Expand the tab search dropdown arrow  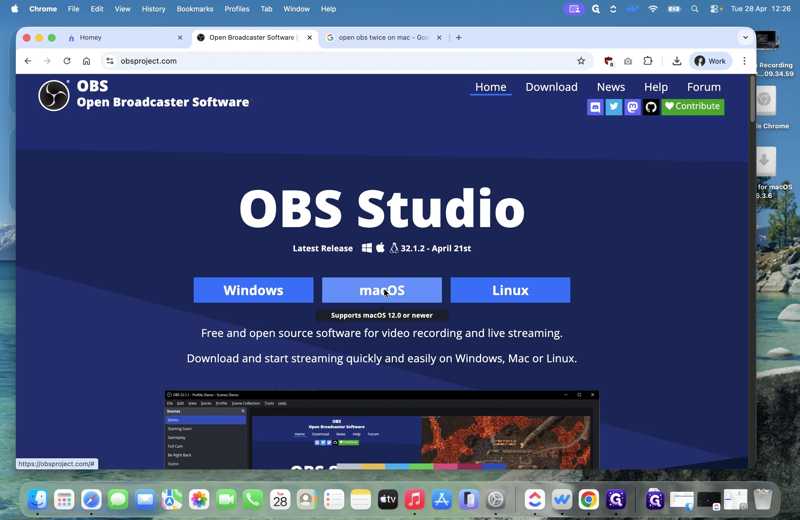[745, 37]
